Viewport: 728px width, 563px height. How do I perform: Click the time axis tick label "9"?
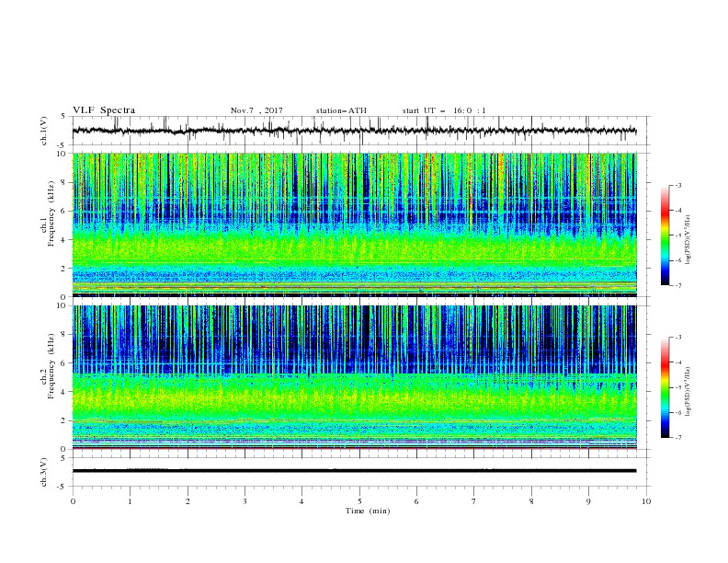(x=588, y=501)
